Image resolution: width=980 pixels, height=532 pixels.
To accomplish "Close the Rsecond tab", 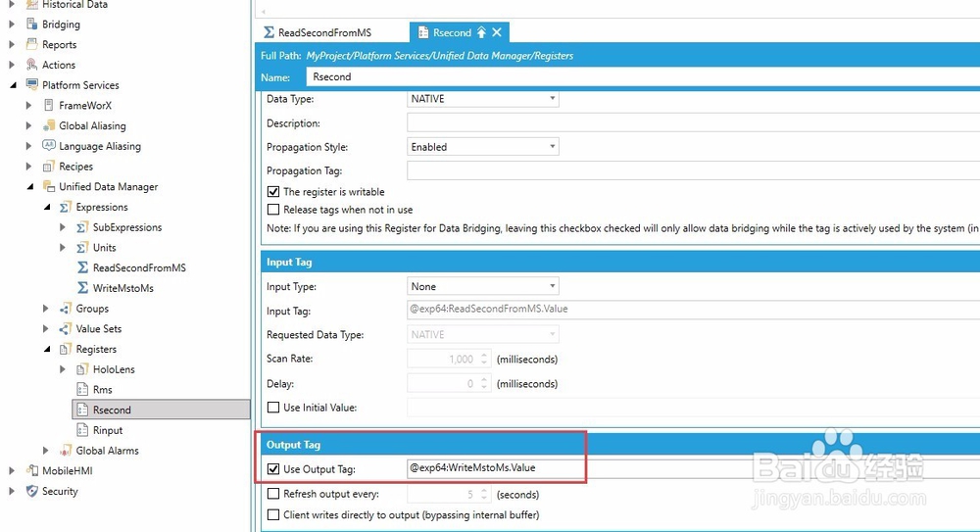I will pyautogui.click(x=497, y=32).
